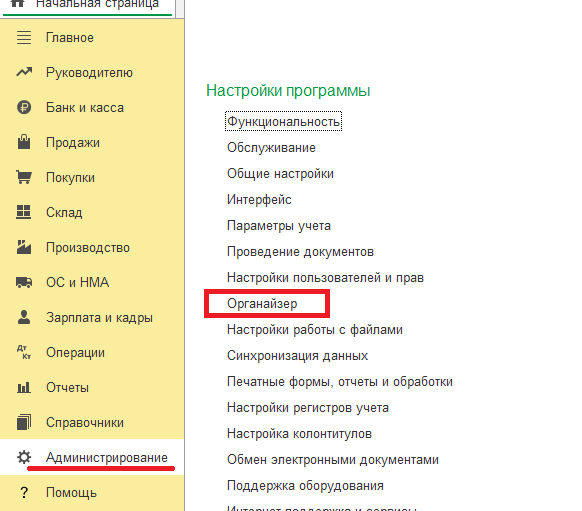
Task: Click the shopping cart icon for Покупки
Action: click(24, 177)
